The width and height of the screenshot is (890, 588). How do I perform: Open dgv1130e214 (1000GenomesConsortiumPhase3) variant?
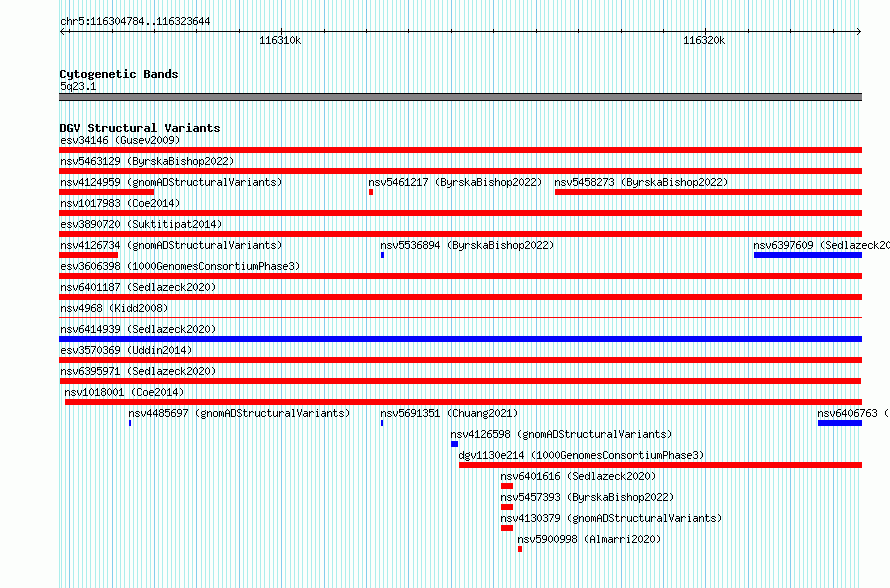click(581, 455)
